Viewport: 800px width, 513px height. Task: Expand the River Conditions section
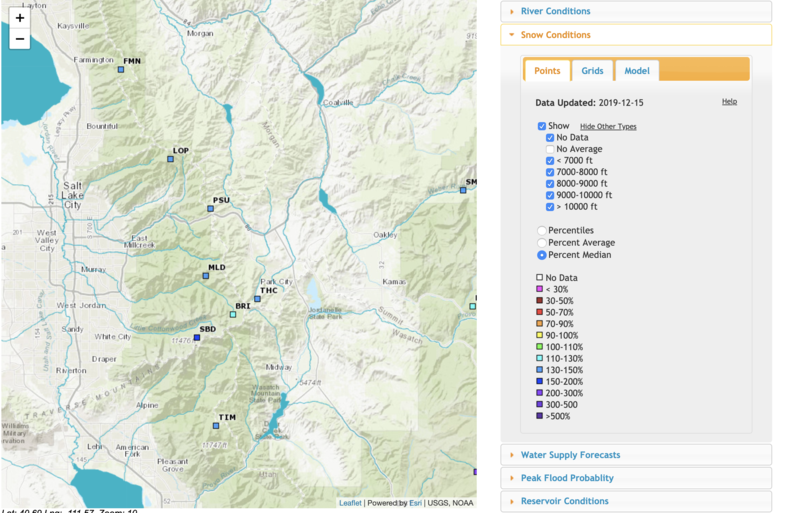(555, 11)
